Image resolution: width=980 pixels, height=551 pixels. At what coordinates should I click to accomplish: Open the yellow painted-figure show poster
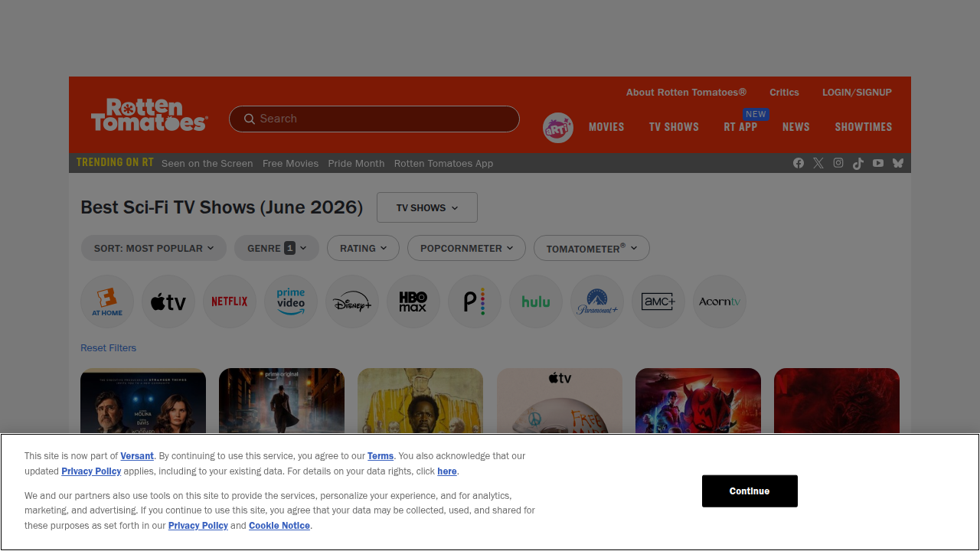pyautogui.click(x=420, y=401)
